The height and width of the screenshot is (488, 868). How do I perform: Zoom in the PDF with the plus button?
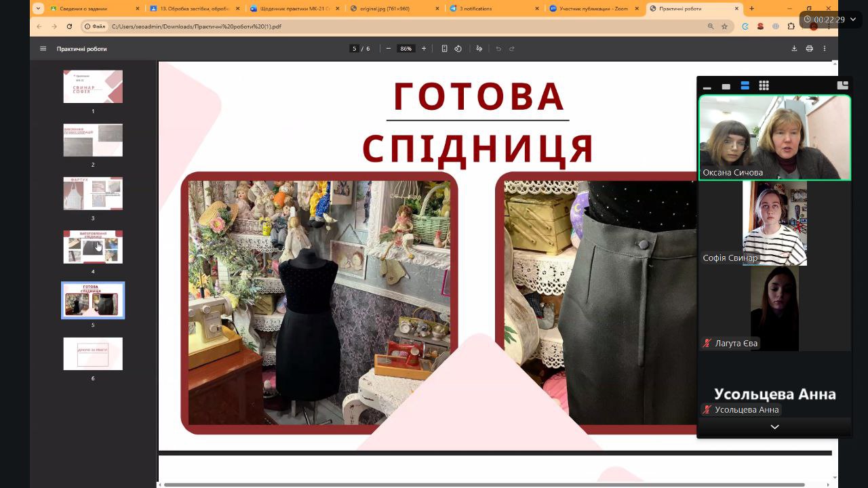coord(424,49)
